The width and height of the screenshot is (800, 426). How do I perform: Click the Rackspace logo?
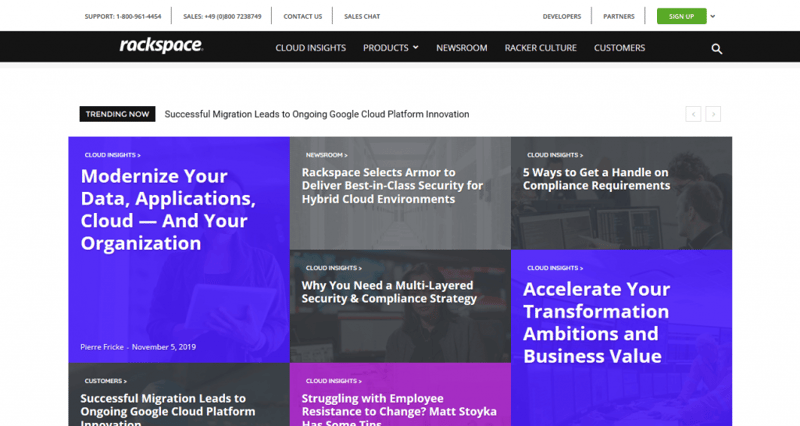(161, 45)
